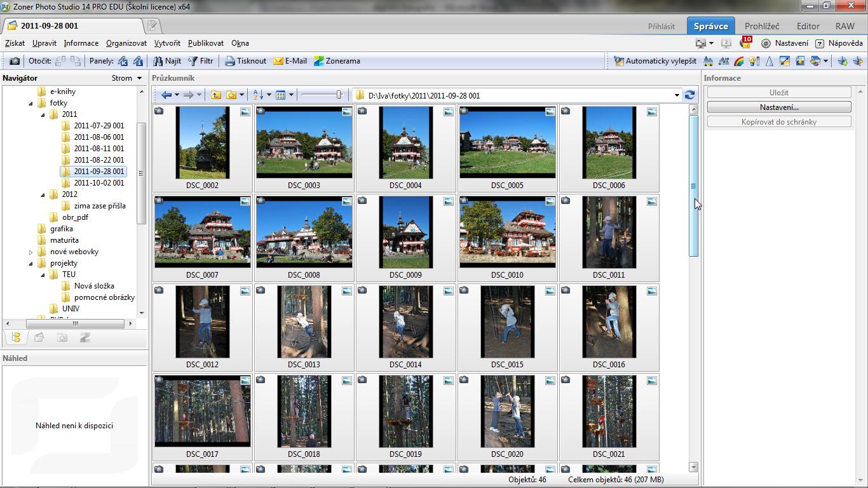
Task: Select thumbnail DSC_0017
Action: click(x=202, y=417)
